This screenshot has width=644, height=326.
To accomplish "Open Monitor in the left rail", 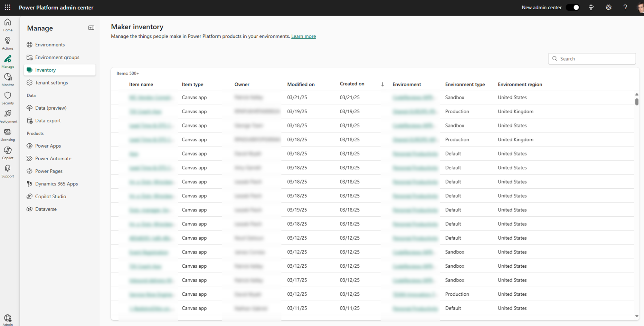I will [x=8, y=80].
